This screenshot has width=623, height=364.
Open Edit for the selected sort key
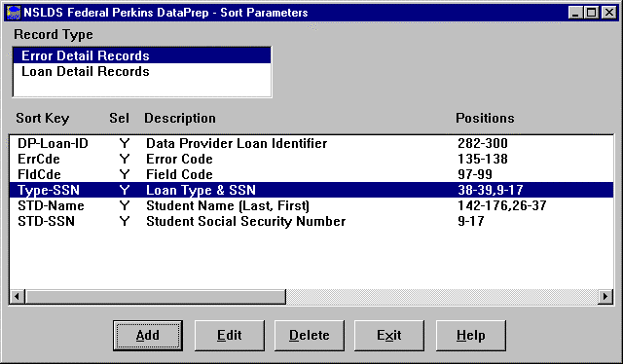point(230,336)
